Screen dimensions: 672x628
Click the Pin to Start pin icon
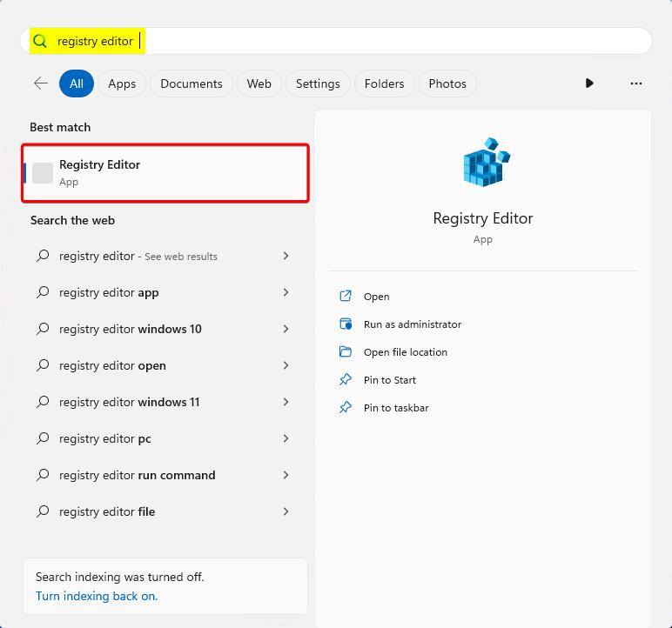(x=346, y=380)
